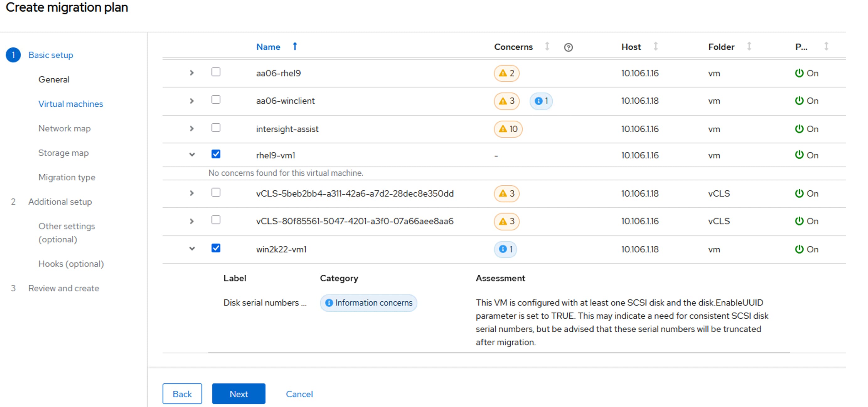Click the info badge on aa06-winclient row

coord(541,101)
